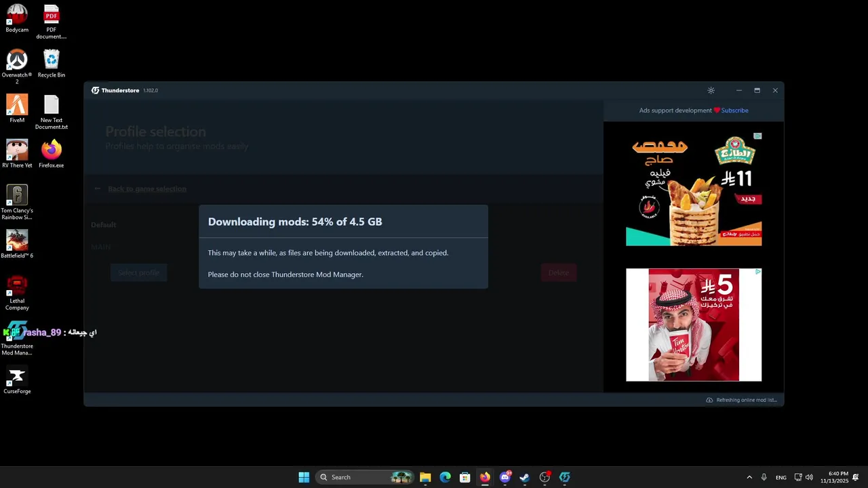Screen dimensions: 868x488
Task: Select the Overwatch 2 desktop icon
Action: 17,66
